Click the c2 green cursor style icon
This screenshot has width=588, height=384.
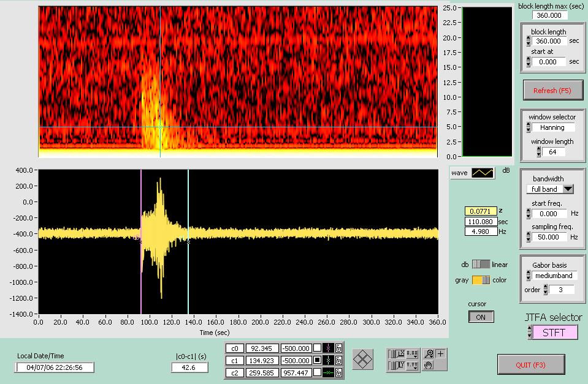[x=328, y=373]
